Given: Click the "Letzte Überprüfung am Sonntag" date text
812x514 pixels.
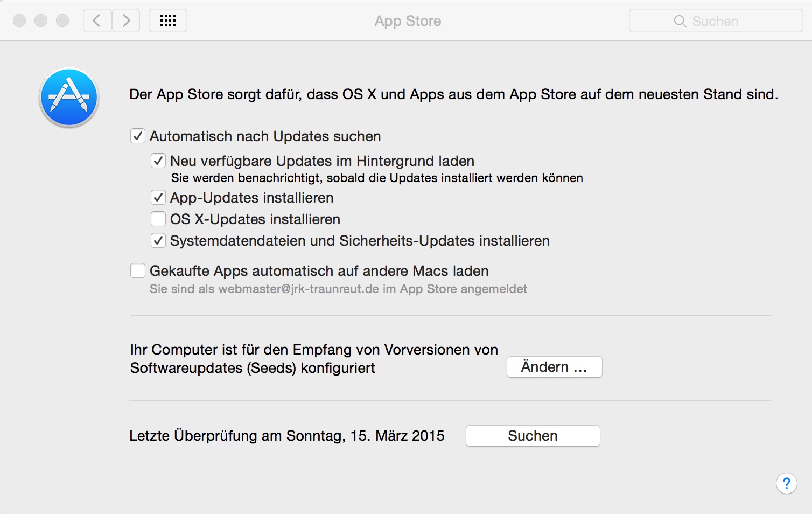Looking at the screenshot, I should (287, 436).
